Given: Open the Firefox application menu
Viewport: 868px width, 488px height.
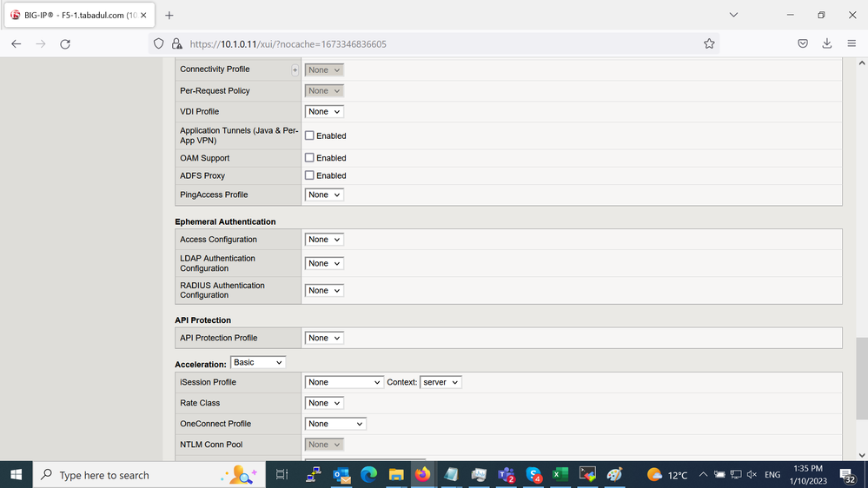Looking at the screenshot, I should (x=851, y=43).
